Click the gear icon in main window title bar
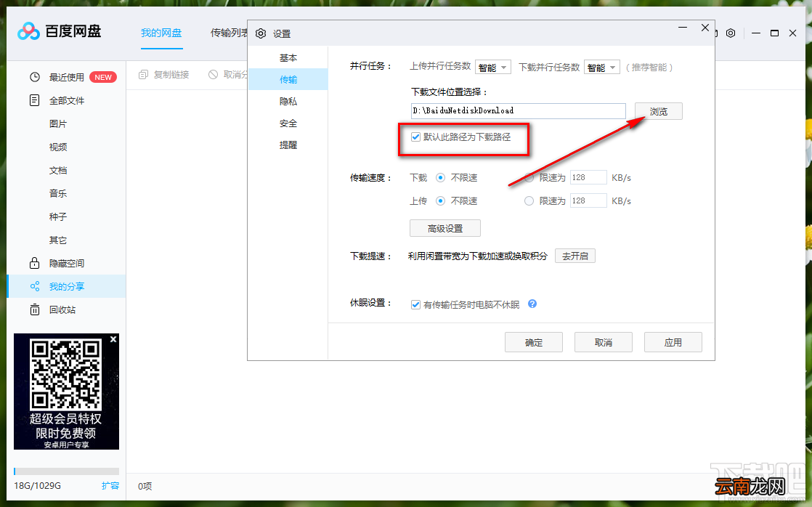Viewport: 812px width, 507px height. (x=731, y=33)
